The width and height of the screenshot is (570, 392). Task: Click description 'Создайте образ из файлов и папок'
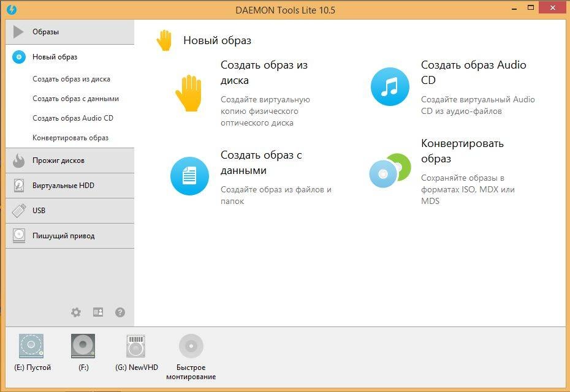pos(276,195)
